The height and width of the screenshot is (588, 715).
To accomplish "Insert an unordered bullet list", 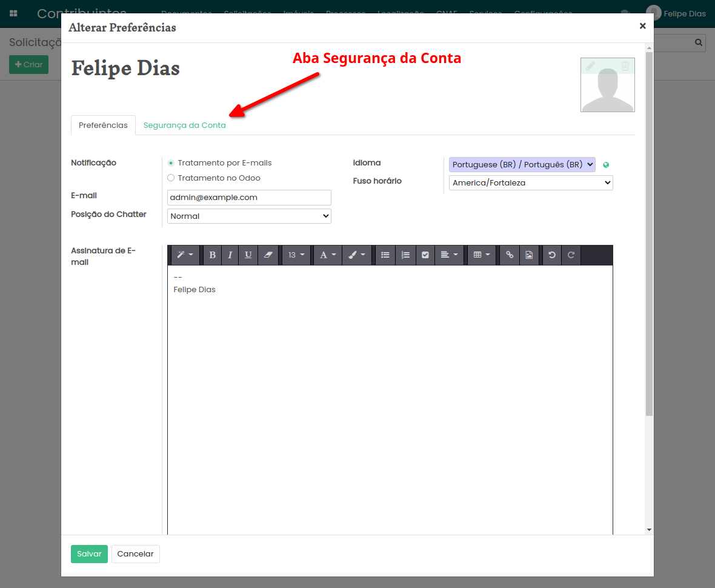I will (385, 255).
